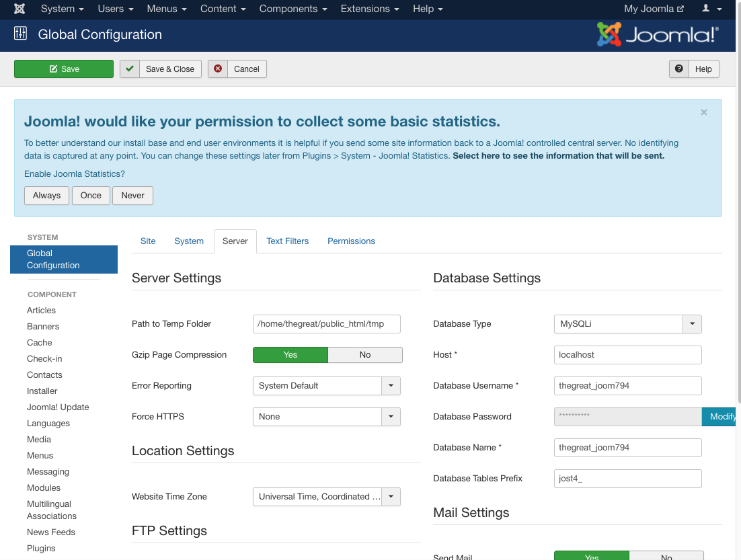Click the green checkmark icon beside Save & Close
Viewport: 741px width, 560px height.
[130, 69]
